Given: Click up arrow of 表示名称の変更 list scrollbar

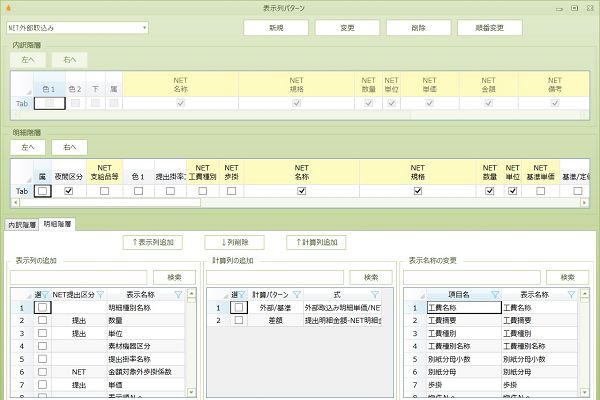Looking at the screenshot, I should coord(584,294).
